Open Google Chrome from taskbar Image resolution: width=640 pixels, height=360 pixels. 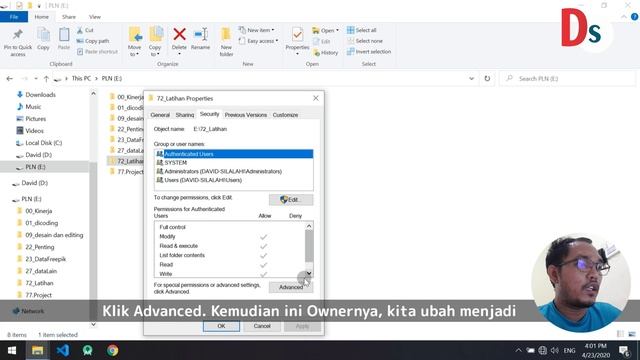[113, 351]
